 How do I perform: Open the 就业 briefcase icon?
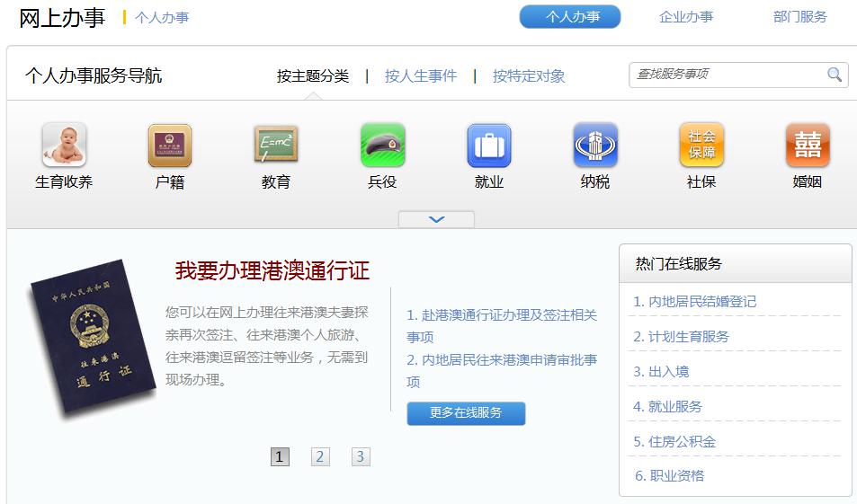point(489,146)
